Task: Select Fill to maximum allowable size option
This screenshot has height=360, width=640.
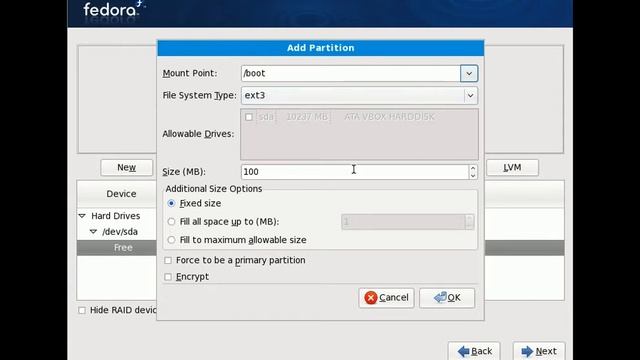Action: [171, 240]
